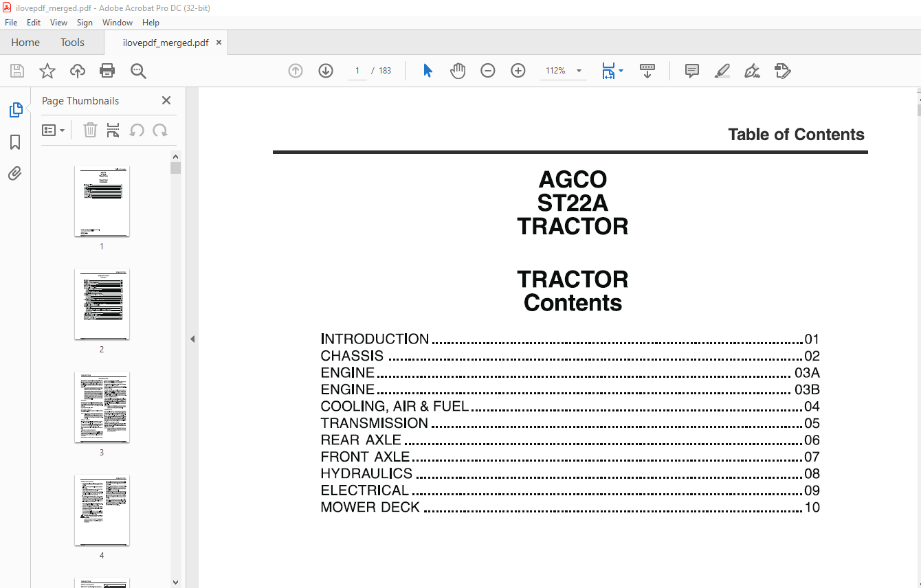921x588 pixels.
Task: Click the Fit page width icon
Action: [x=608, y=71]
